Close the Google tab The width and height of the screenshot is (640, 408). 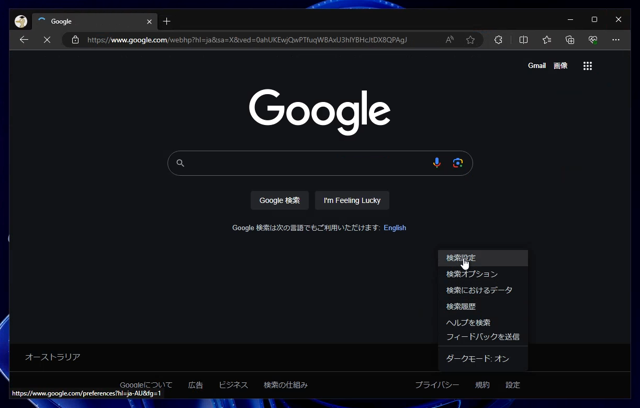click(x=149, y=22)
